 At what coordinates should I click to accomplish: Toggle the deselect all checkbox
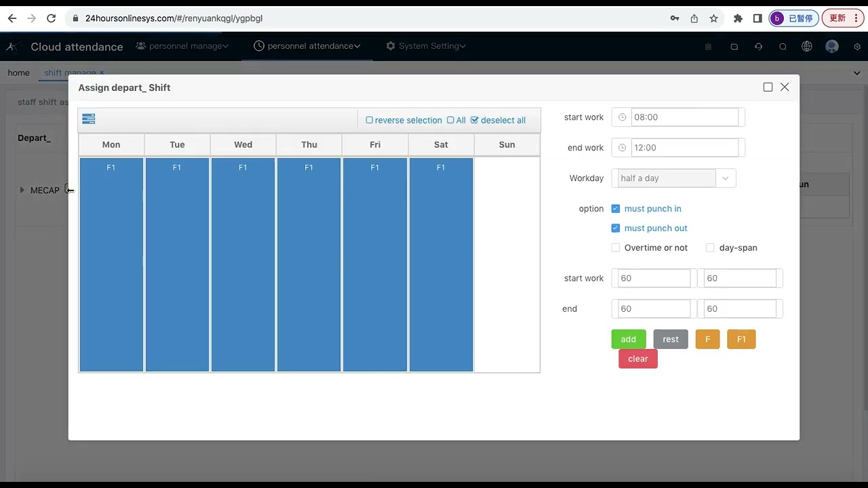point(475,120)
